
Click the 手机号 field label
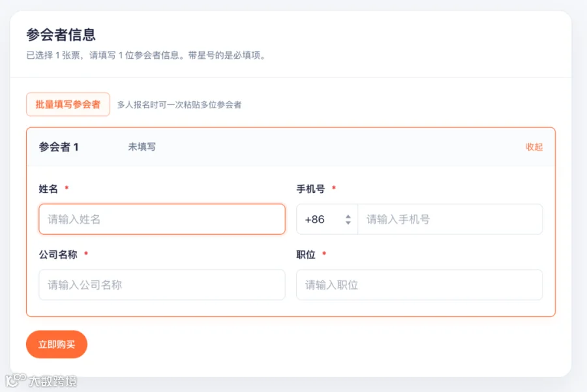pos(310,188)
